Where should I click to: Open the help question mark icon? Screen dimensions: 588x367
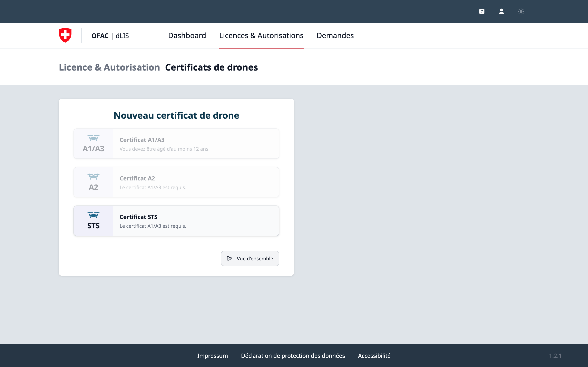pos(482,11)
